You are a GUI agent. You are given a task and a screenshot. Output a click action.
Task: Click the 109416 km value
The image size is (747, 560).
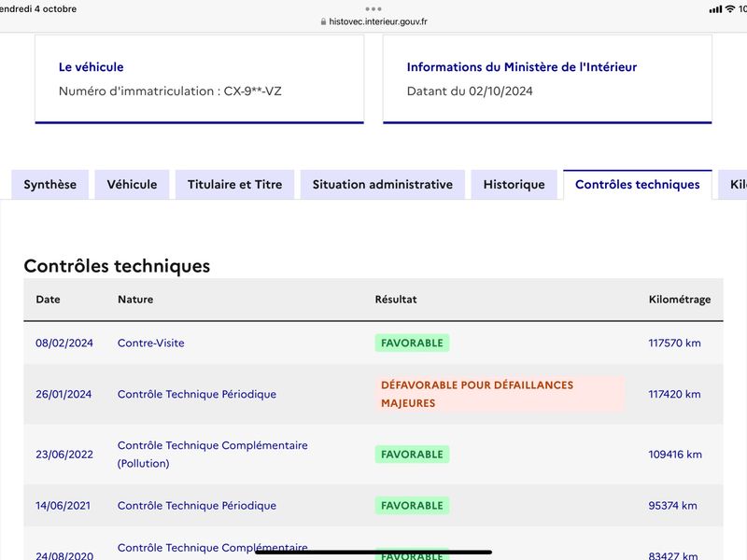(x=675, y=455)
